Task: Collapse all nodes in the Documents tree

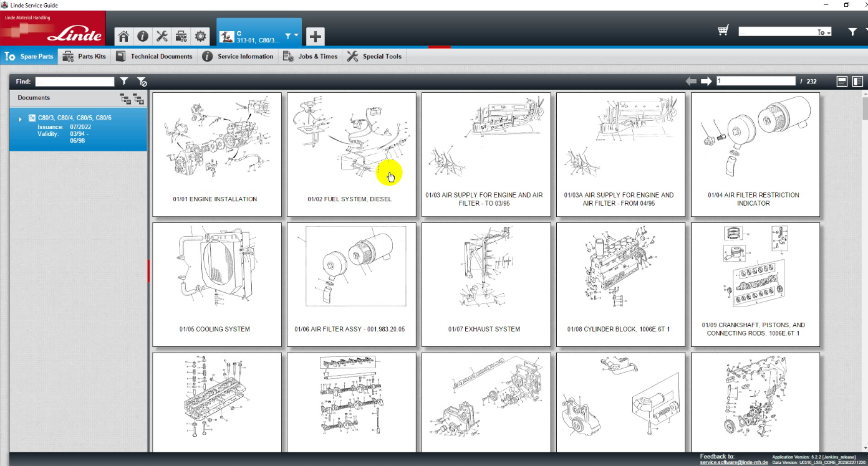Action: [x=125, y=98]
